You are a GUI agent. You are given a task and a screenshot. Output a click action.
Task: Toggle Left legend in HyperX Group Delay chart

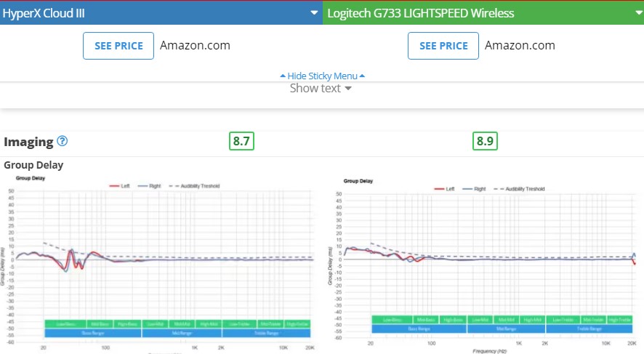119,186
